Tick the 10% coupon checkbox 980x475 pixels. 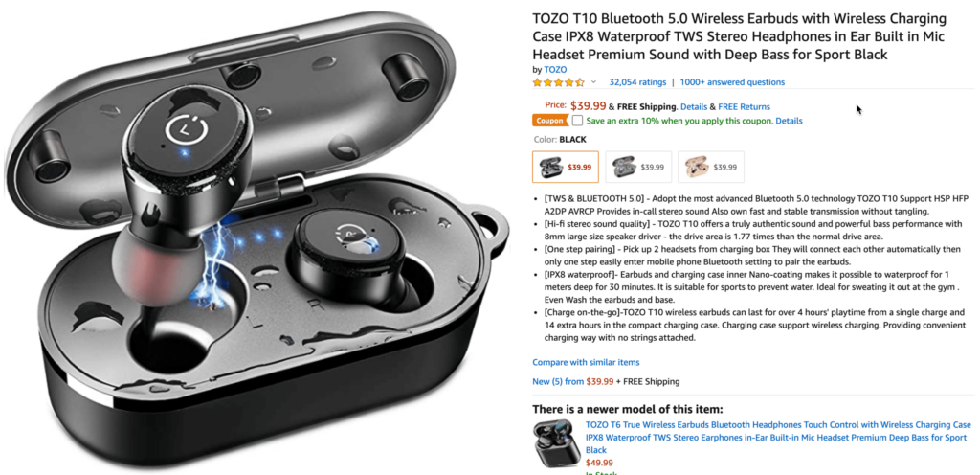577,120
